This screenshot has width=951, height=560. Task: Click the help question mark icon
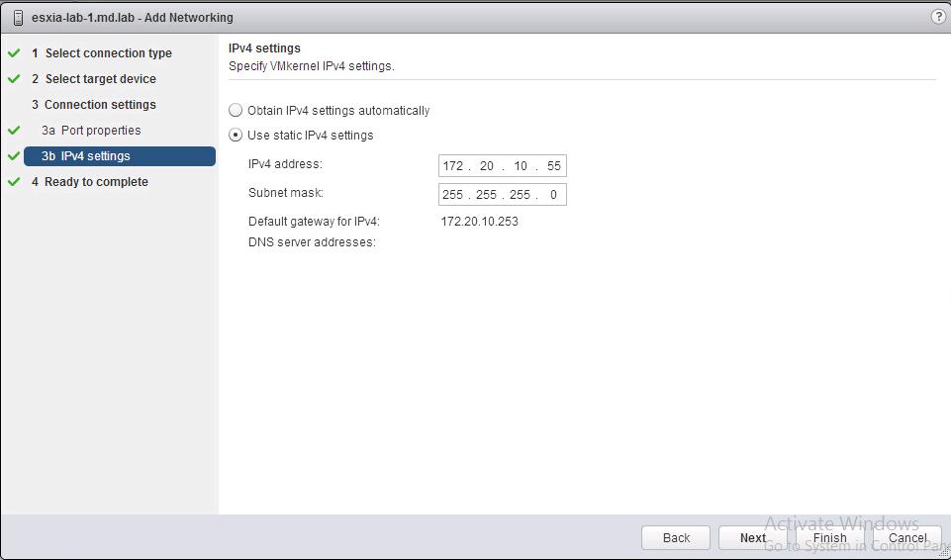pos(938,17)
